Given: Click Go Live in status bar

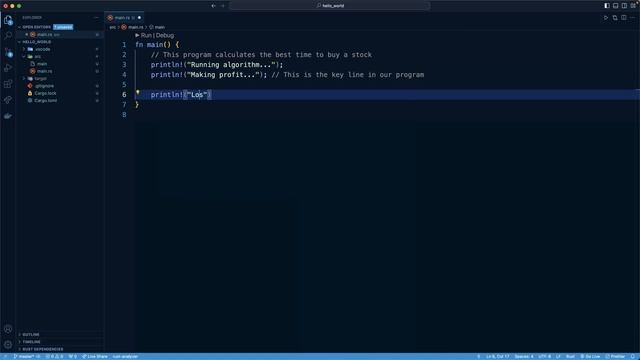Looking at the screenshot, I should point(590,356).
